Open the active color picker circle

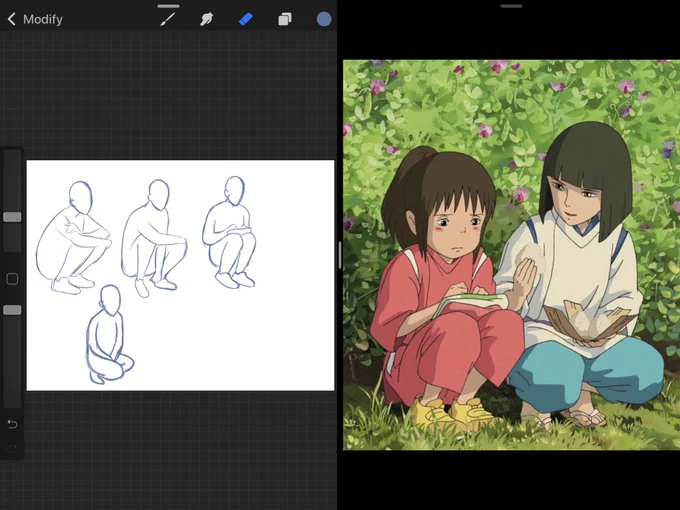[x=324, y=19]
